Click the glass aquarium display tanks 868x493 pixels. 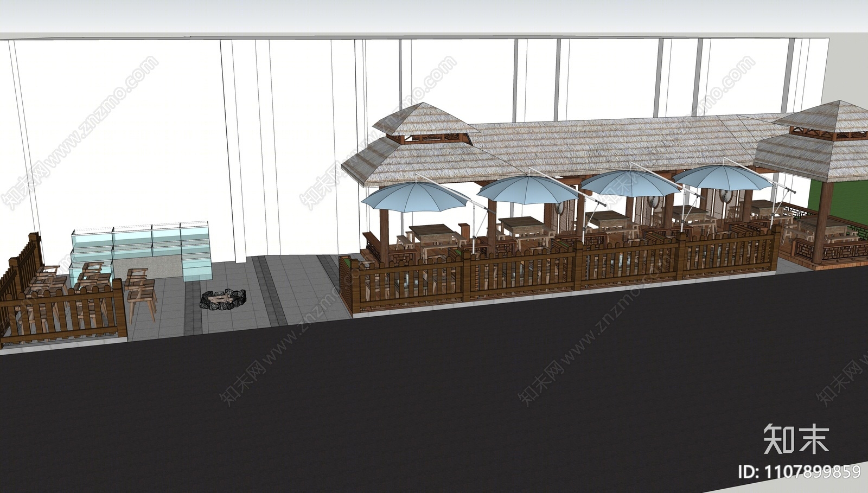click(x=141, y=251)
